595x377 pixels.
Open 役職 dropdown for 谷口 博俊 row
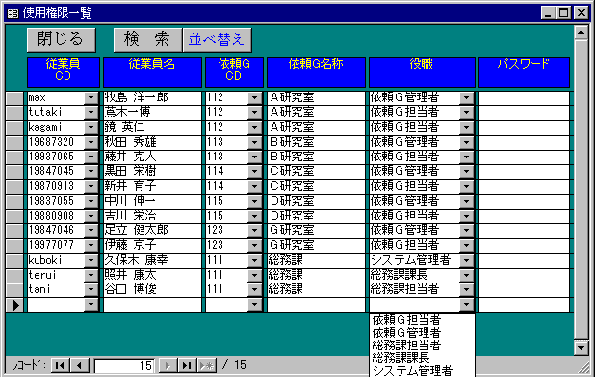(x=466, y=290)
